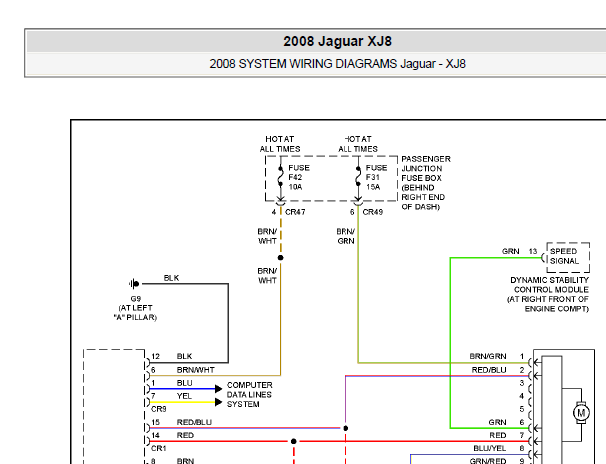
Task: Click the '2008 Jaguar XJ8' title heading
Action: [x=337, y=41]
